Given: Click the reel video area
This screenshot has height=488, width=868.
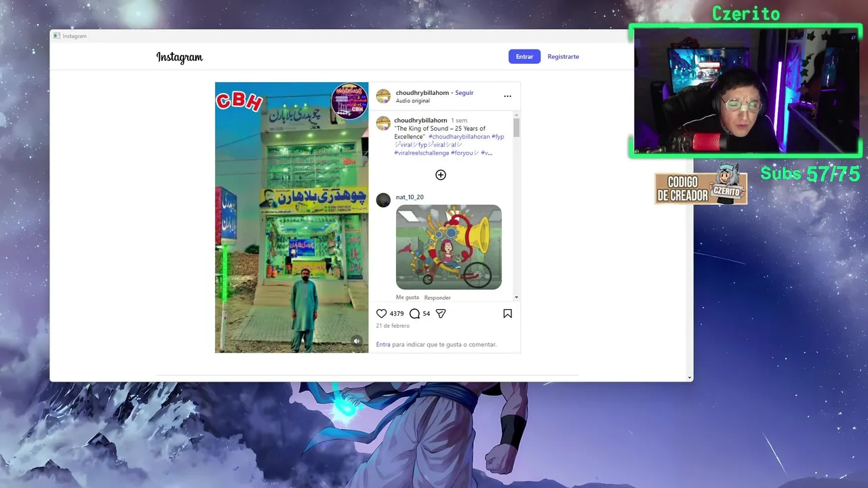Looking at the screenshot, I should point(292,218).
